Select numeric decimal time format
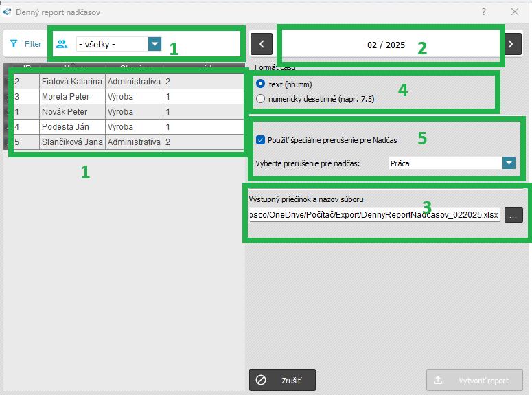Image resolution: width=532 pixels, height=395 pixels. pyautogui.click(x=260, y=99)
